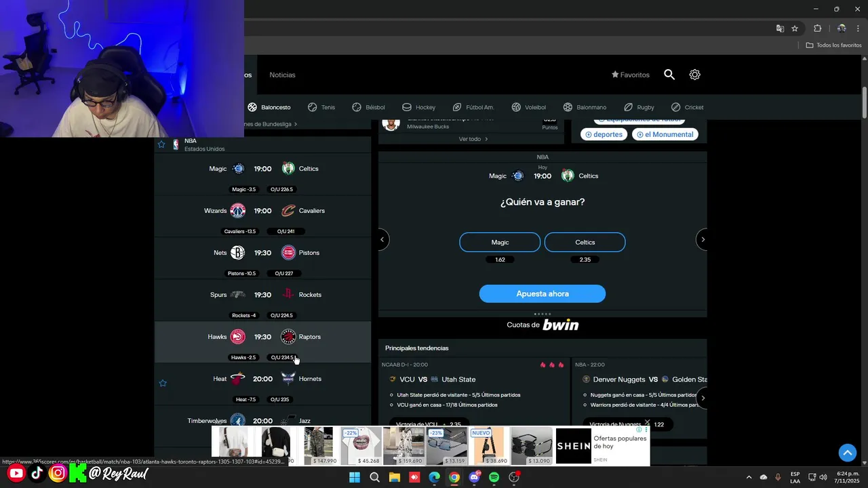868x488 pixels.
Task: Open the Cricket sport tab
Action: pos(687,107)
